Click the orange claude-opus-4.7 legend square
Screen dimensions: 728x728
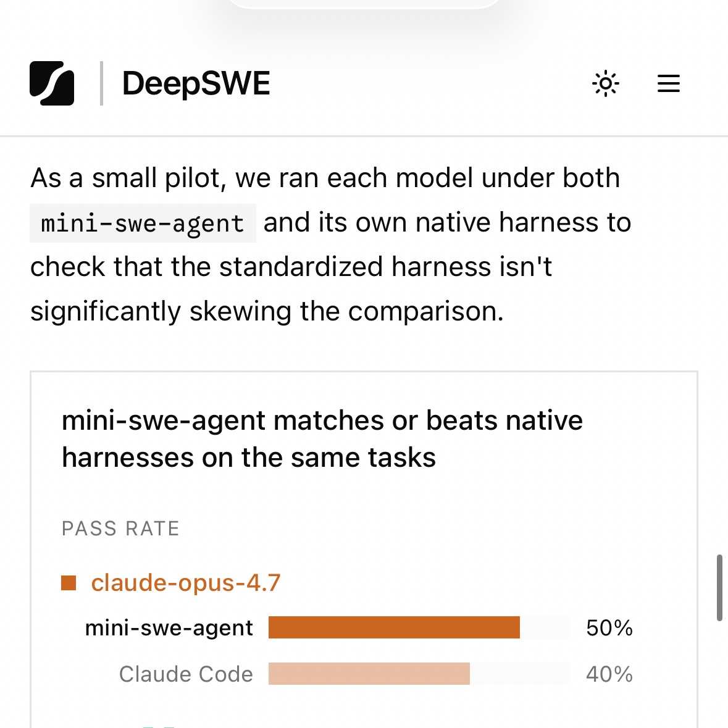click(x=69, y=583)
